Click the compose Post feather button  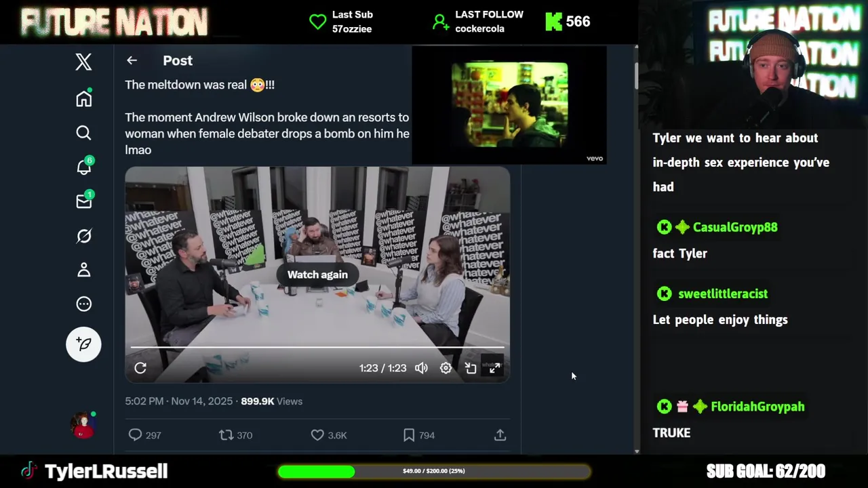[83, 344]
